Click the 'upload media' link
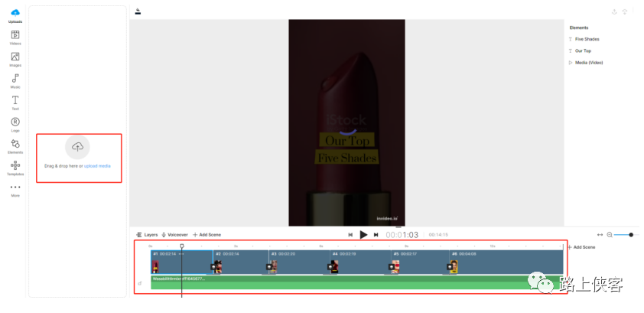Viewport: 644px width, 313px height. (x=97, y=165)
